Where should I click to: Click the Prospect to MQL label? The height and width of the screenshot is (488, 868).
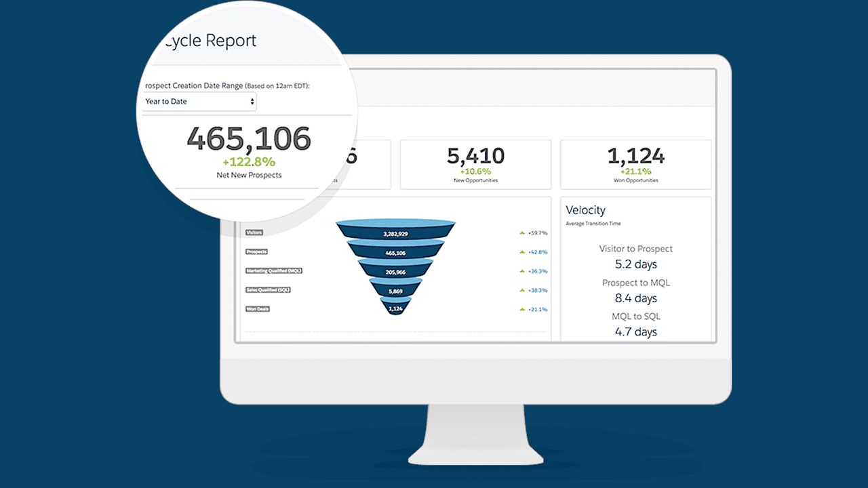tap(636, 283)
